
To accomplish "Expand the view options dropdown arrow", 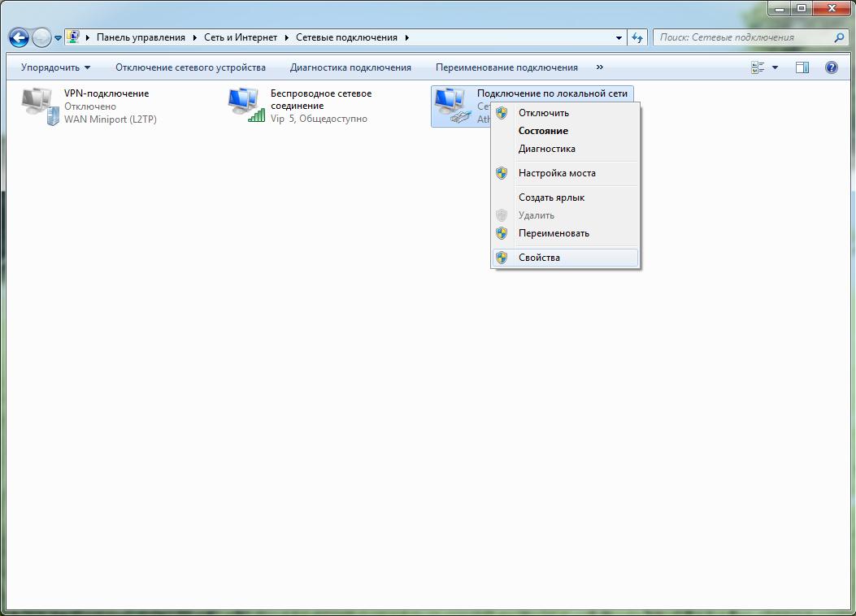I will pyautogui.click(x=775, y=67).
